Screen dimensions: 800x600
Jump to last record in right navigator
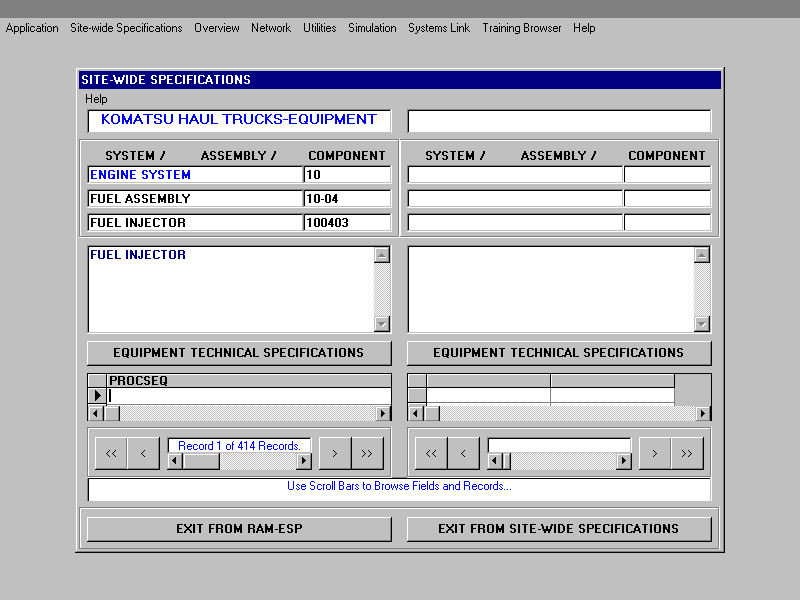687,453
